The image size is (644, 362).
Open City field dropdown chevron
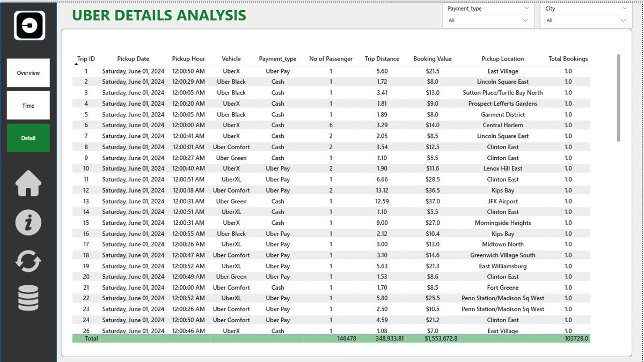click(624, 9)
